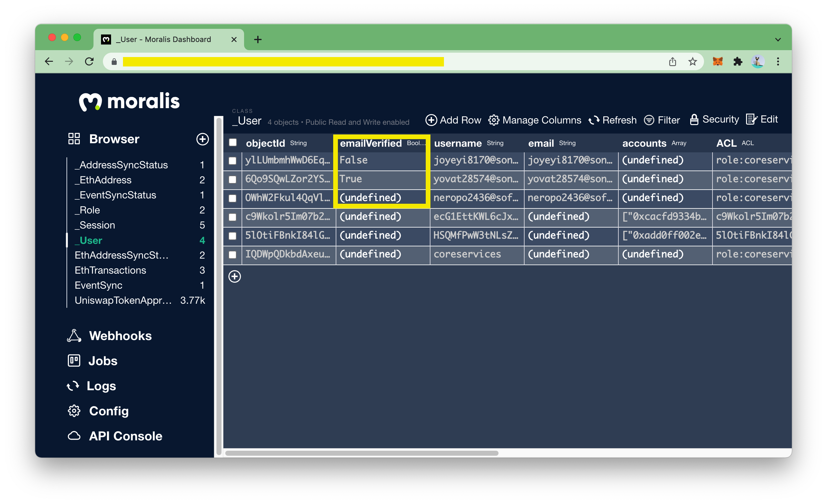Viewport: 827px width, 504px height.
Task: Click the Moralis logo
Action: (x=129, y=101)
